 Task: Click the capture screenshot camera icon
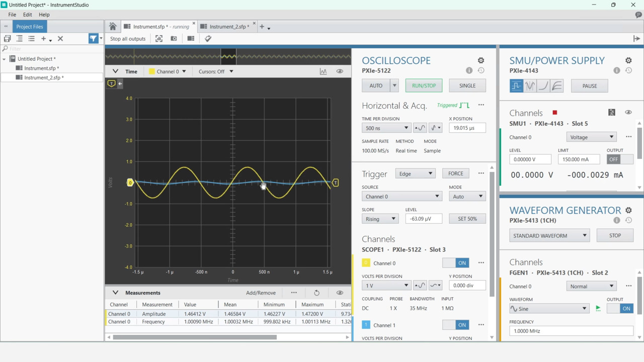coord(174,39)
